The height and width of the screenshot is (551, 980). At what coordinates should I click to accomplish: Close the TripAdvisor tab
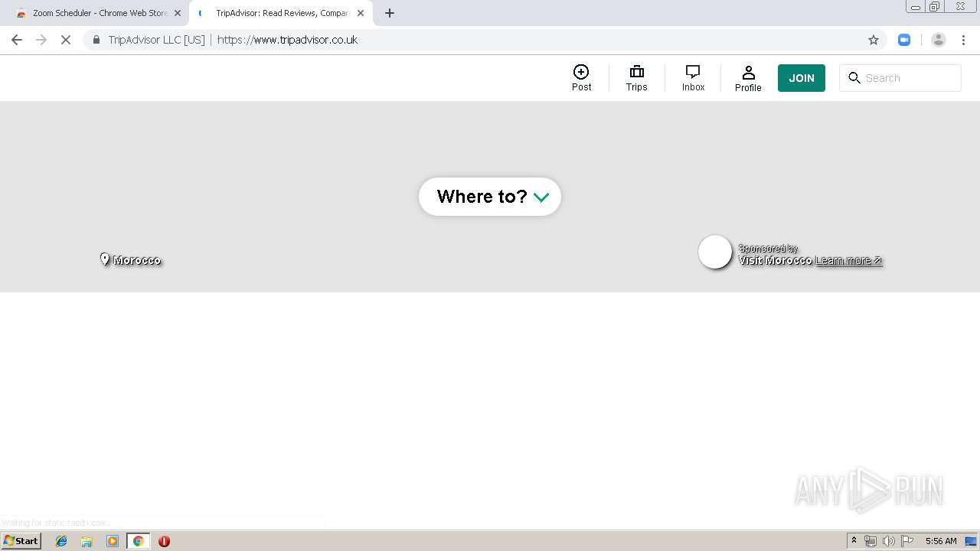[x=361, y=13]
